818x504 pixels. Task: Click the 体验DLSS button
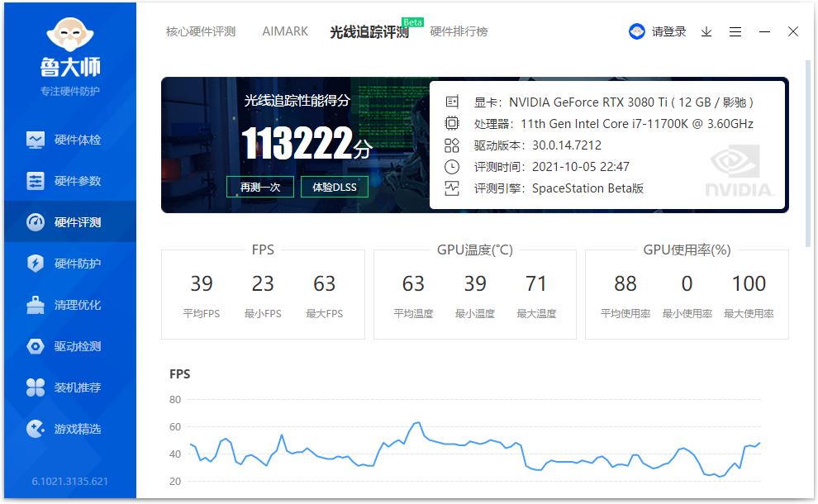(x=334, y=187)
